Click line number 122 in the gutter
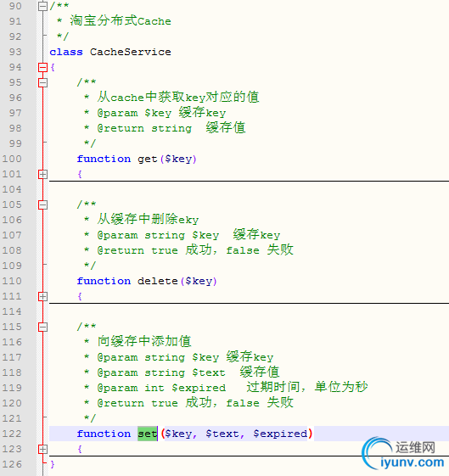This screenshot has width=449, height=476. [12, 434]
